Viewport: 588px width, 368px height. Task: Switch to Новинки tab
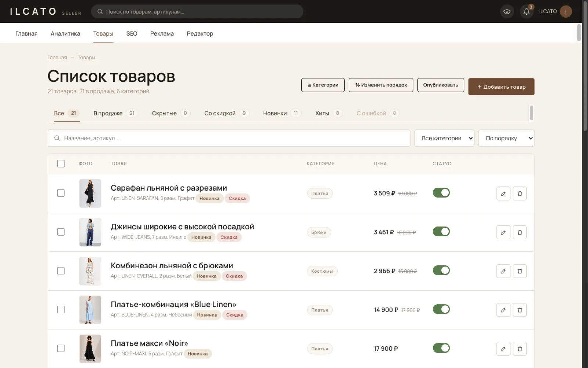coord(282,113)
